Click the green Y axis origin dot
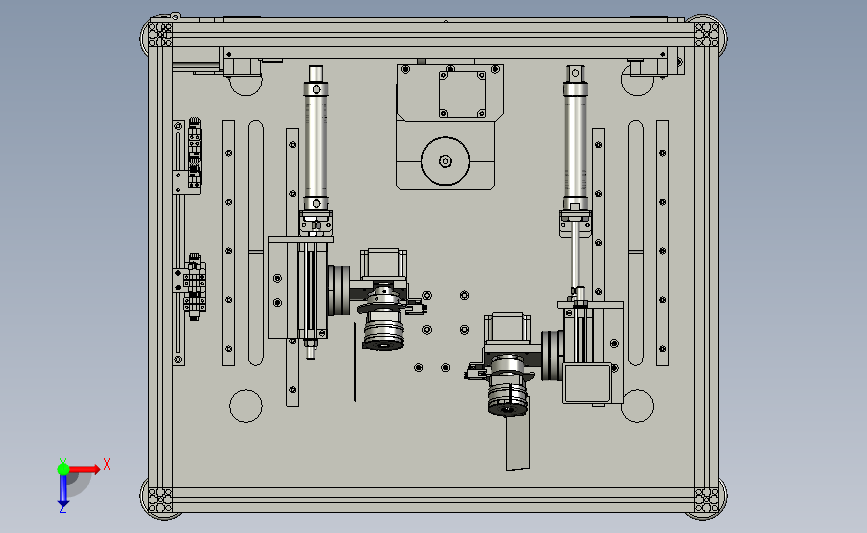 (63, 469)
